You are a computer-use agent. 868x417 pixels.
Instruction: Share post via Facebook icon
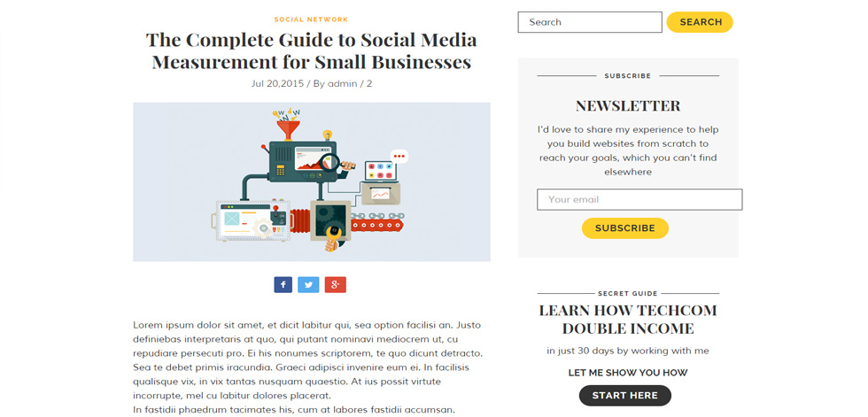(x=283, y=285)
